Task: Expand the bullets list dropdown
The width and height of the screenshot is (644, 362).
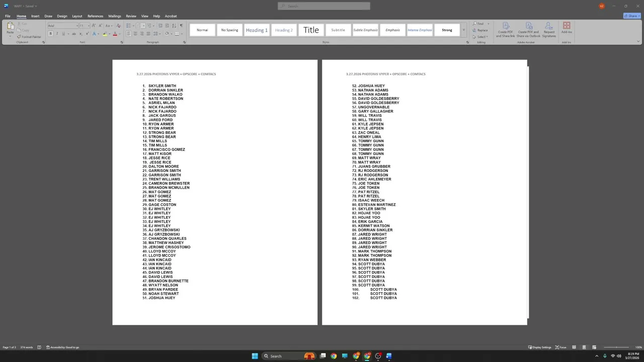Action: 133,26
